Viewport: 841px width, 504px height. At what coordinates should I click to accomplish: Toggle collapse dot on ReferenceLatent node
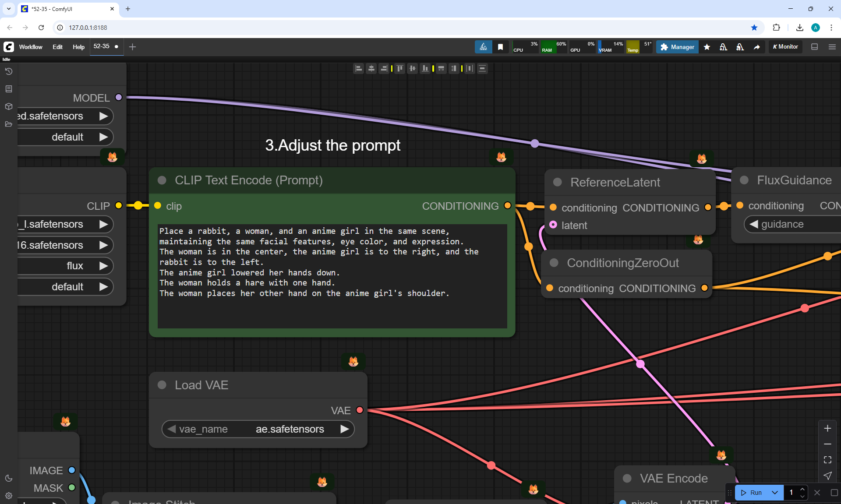557,182
